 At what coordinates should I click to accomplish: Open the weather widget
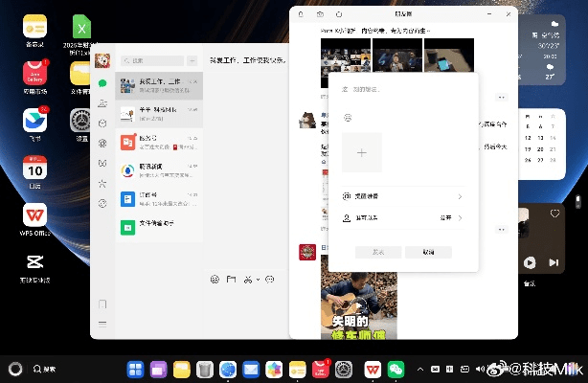pos(542,50)
